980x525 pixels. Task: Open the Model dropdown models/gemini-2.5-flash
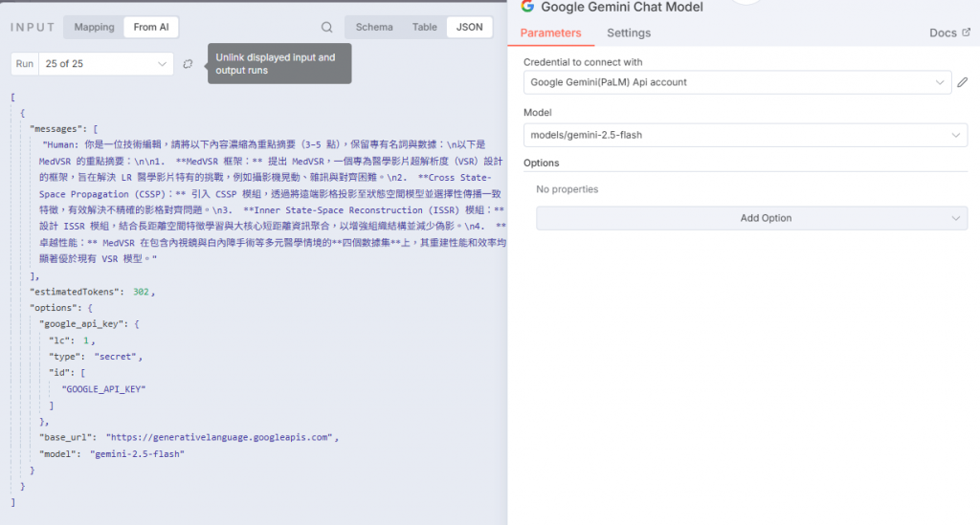[745, 135]
